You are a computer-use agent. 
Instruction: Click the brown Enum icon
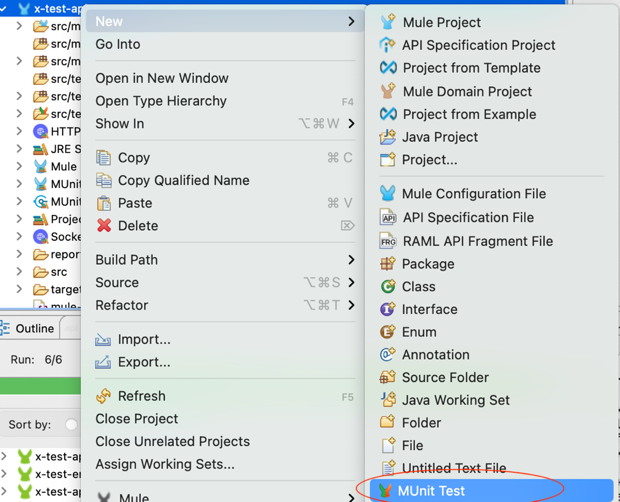click(388, 332)
